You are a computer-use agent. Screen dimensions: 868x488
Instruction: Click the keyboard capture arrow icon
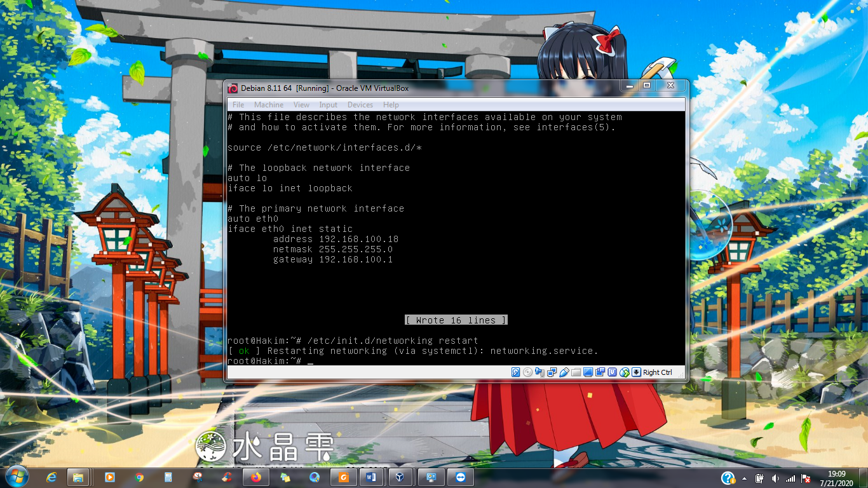pos(636,372)
